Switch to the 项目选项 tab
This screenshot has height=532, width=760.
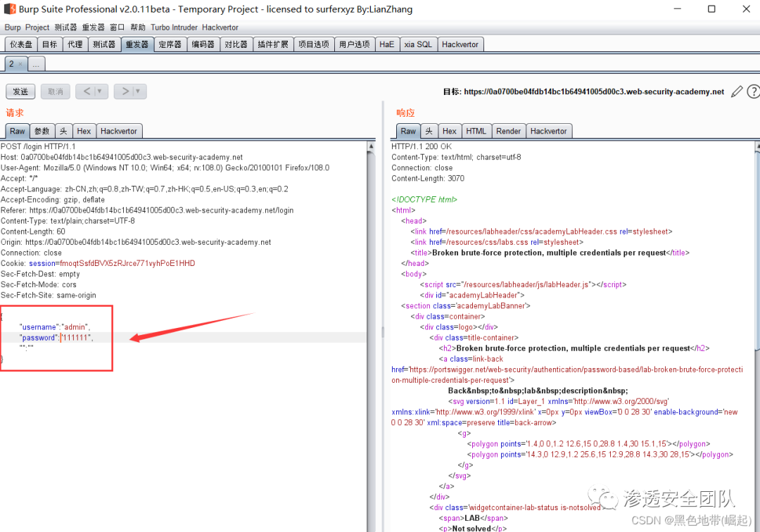click(314, 44)
